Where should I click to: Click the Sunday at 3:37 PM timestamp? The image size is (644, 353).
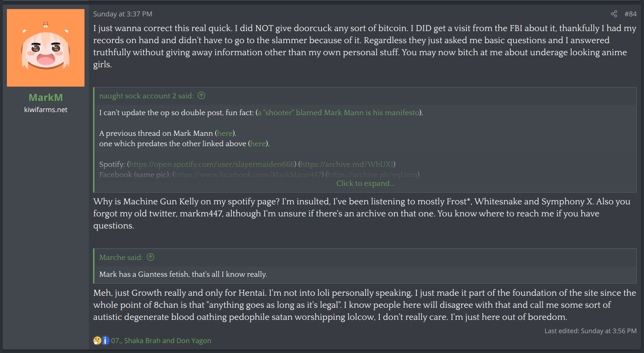click(123, 14)
